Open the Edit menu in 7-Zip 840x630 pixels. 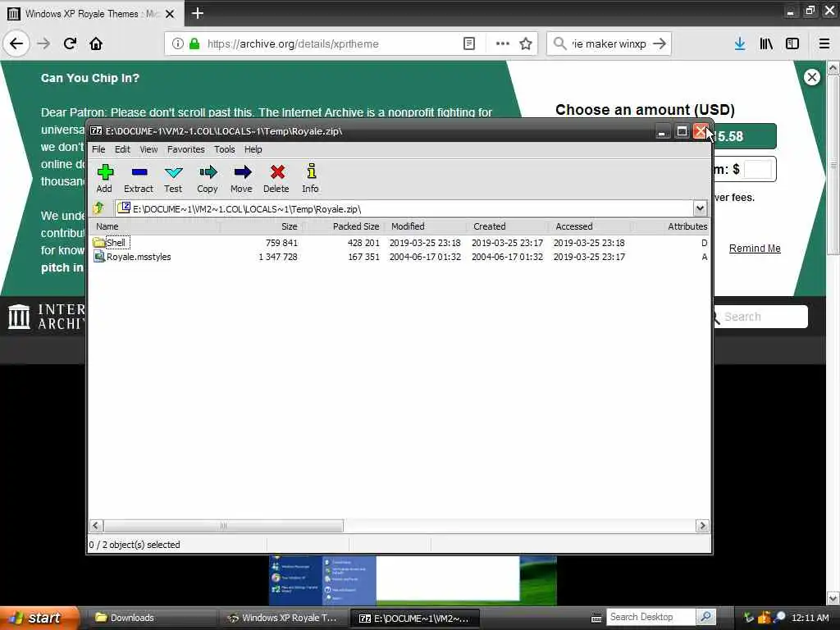(123, 149)
